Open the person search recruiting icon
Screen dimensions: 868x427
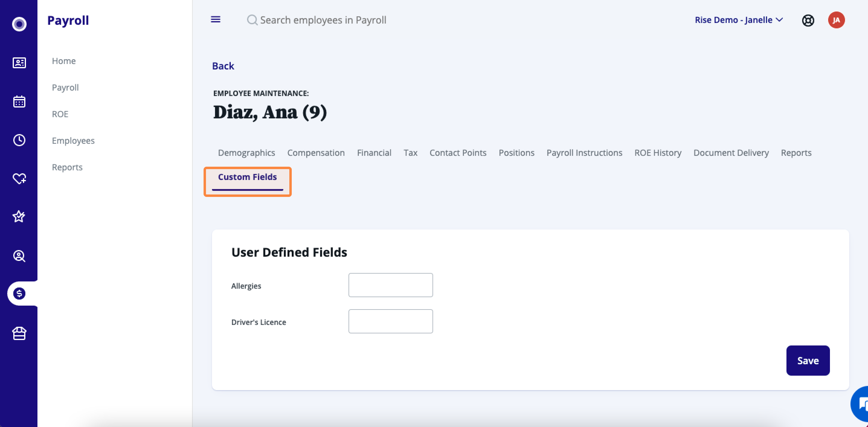19,256
